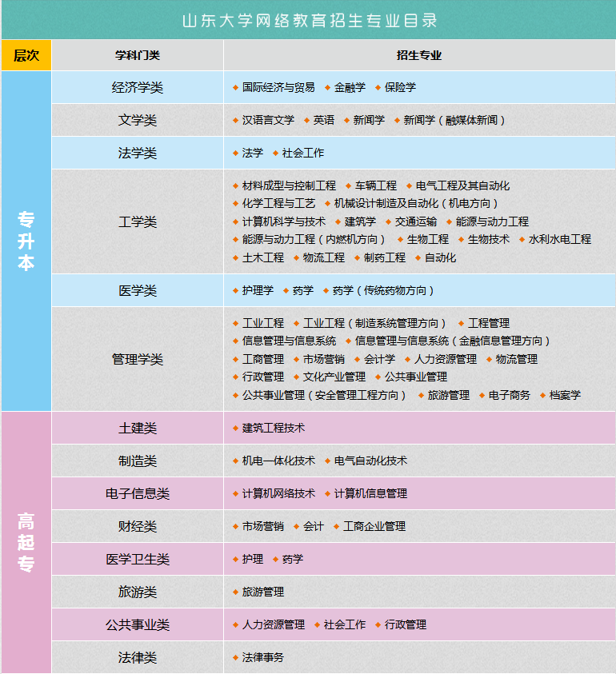Click 计算机信息管理 major
The width and height of the screenshot is (616, 674).
point(370,493)
